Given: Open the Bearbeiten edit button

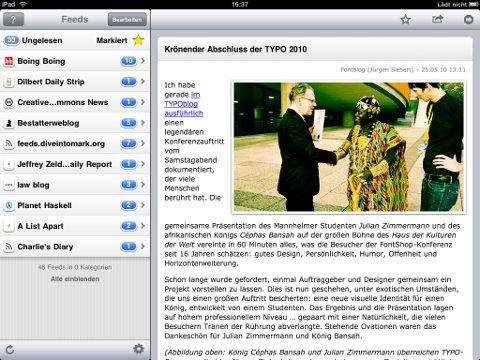Looking at the screenshot, I should [x=127, y=19].
